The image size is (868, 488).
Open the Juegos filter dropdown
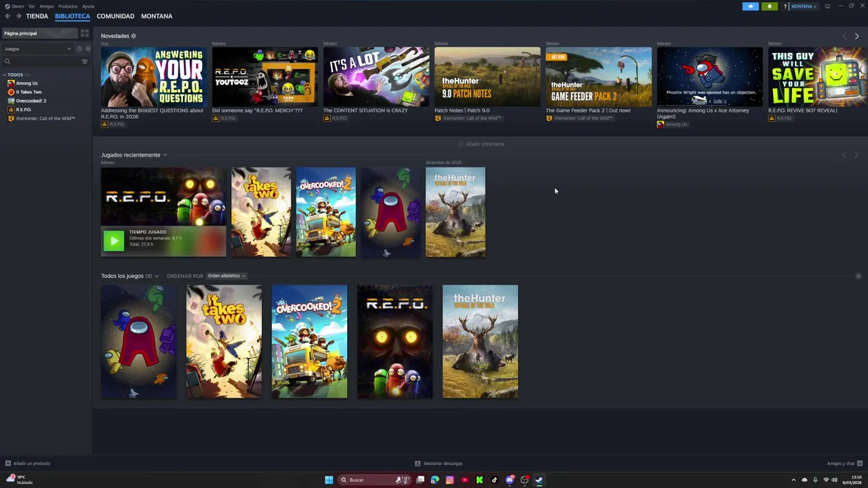(x=37, y=49)
